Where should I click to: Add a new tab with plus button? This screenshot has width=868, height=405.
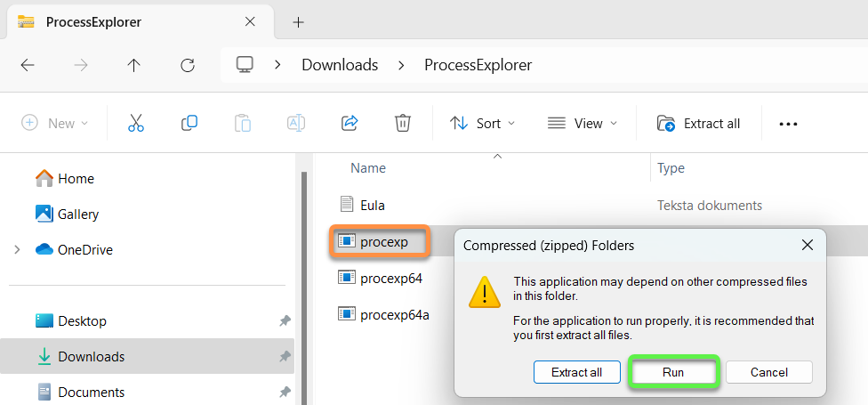(x=299, y=22)
